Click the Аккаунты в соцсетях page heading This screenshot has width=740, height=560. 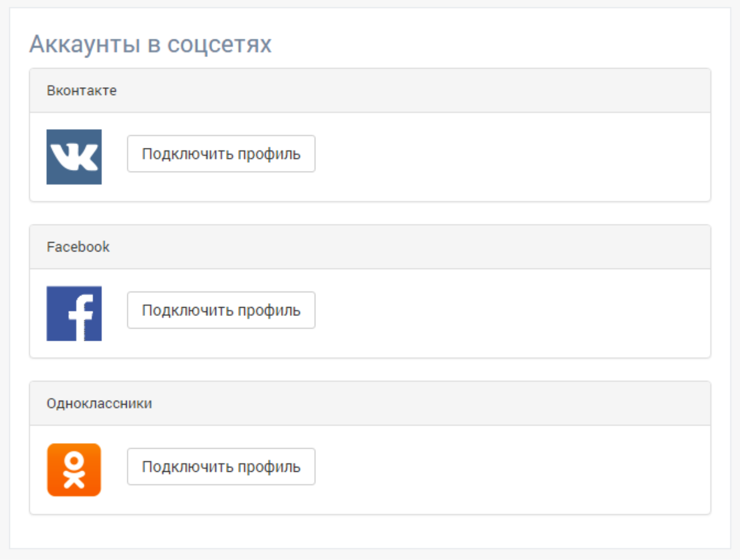[x=150, y=44]
